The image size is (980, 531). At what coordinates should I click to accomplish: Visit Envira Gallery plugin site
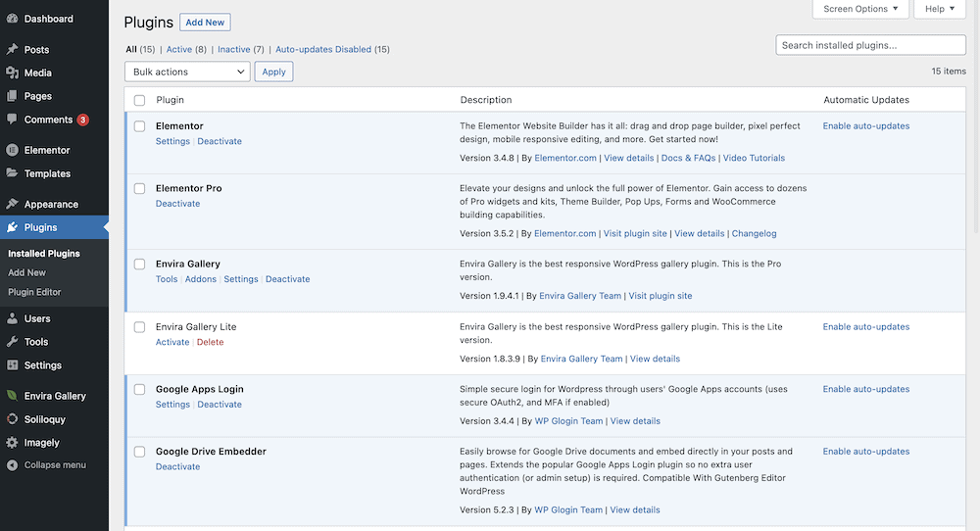(x=661, y=296)
